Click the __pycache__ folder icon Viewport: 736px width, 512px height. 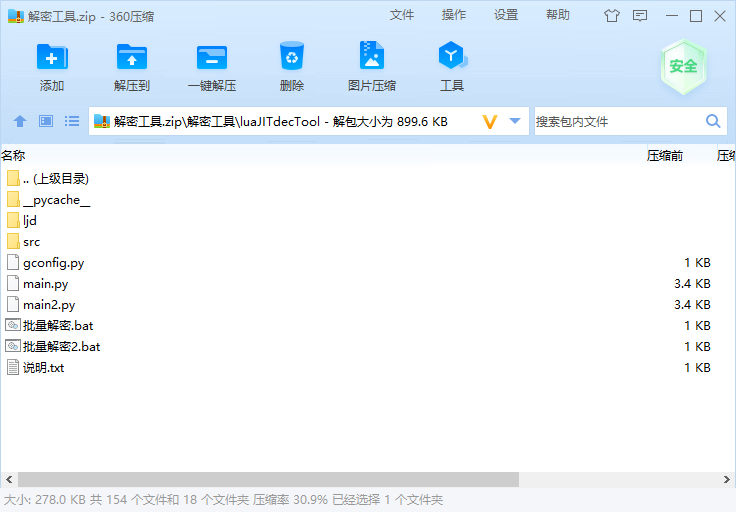click(x=13, y=199)
